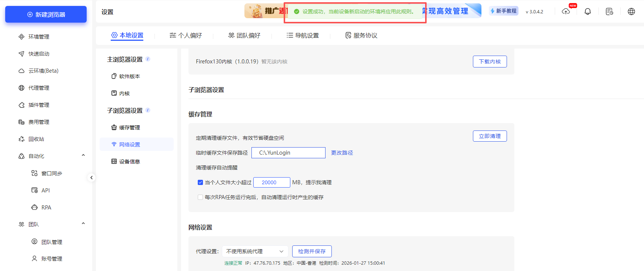
Task: Click the 新手教程 button
Action: click(x=504, y=11)
